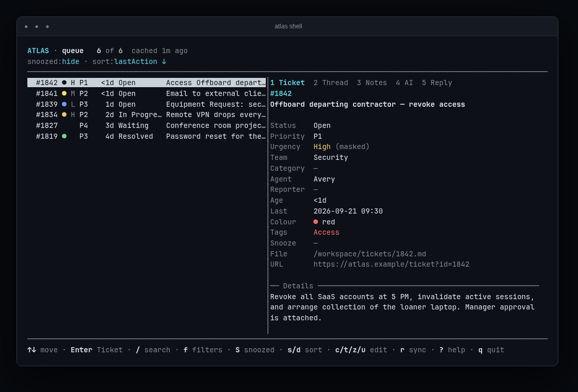Toggle snoozed tickets via S shortcut hint

pyautogui.click(x=255, y=350)
